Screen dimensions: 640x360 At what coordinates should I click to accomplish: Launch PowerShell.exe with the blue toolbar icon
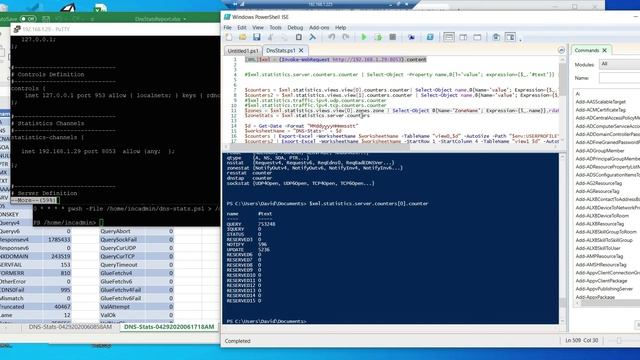(x=430, y=37)
